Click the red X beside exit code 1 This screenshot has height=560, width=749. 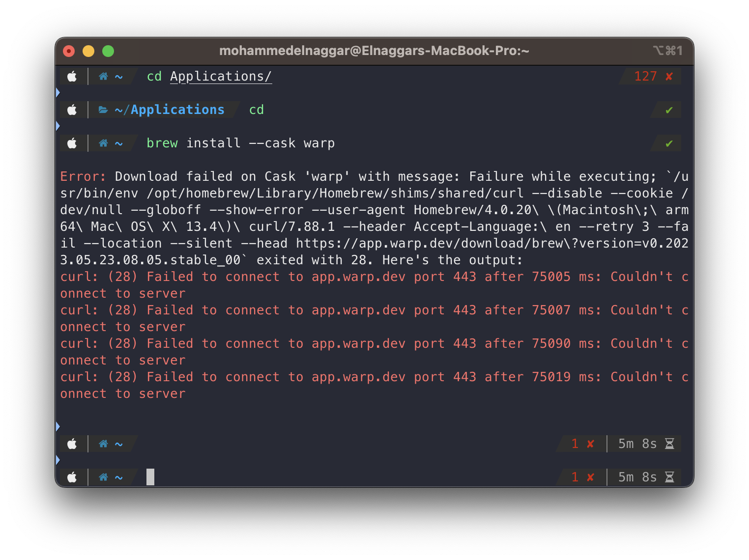point(590,444)
